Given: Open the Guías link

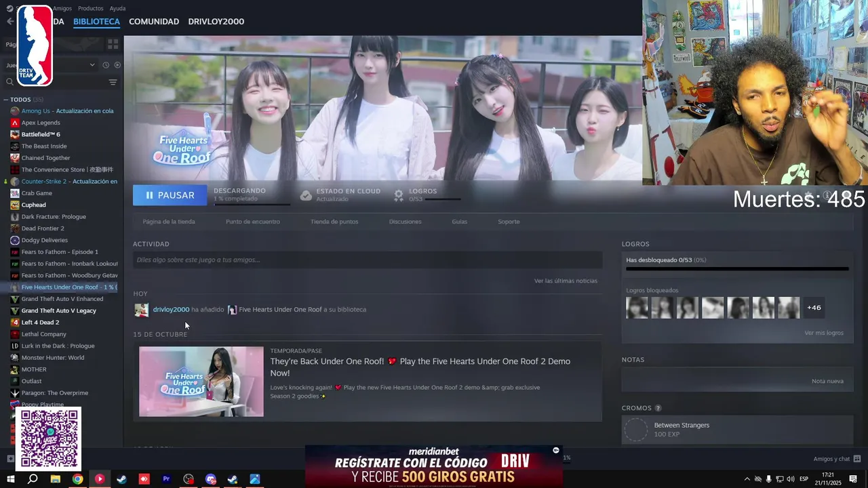Looking at the screenshot, I should pos(460,222).
